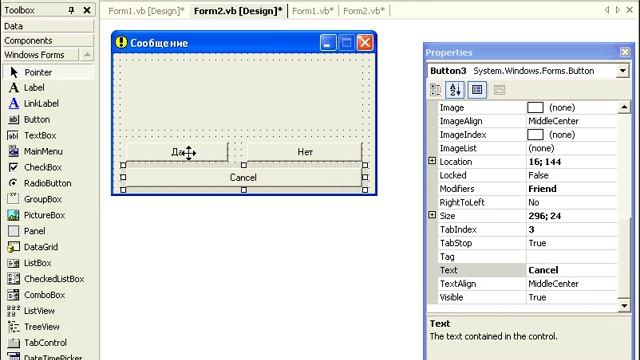
Task: Select the Нет button on the form
Action: pos(304,152)
